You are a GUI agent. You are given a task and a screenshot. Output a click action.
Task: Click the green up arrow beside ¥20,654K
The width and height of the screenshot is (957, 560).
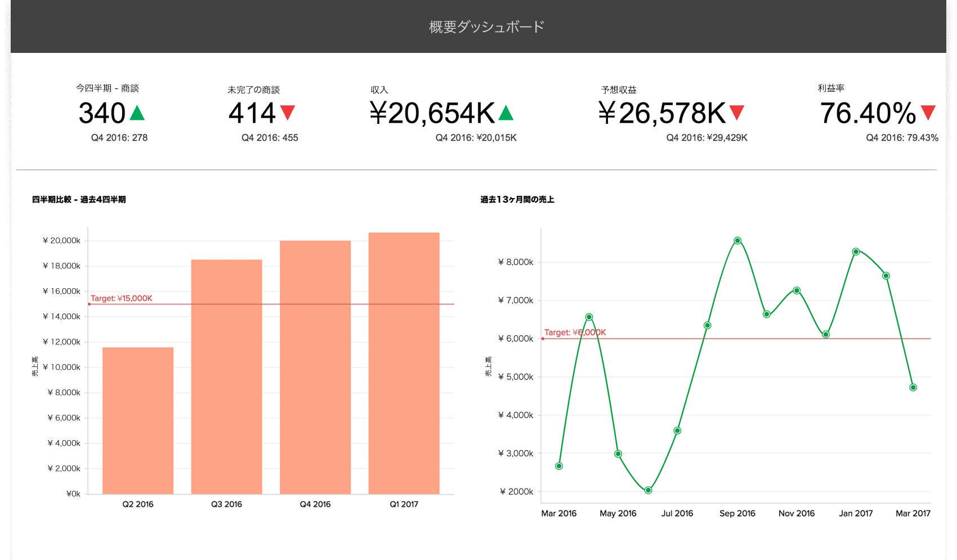point(506,113)
